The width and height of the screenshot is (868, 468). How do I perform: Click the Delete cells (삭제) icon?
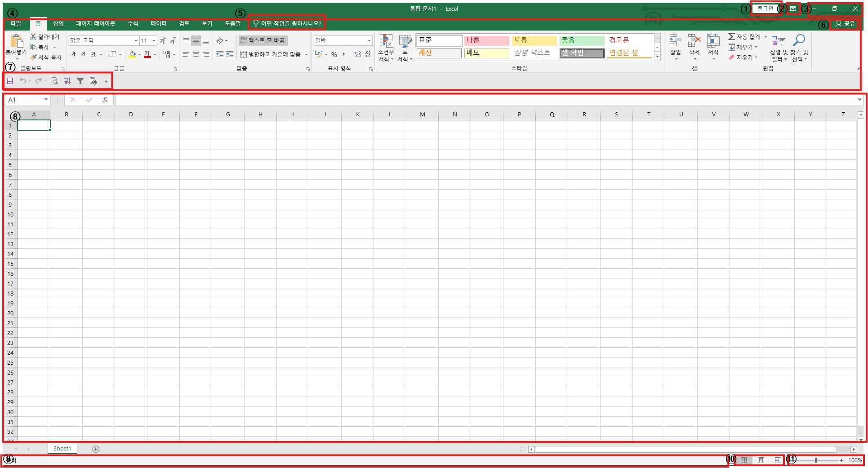pyautogui.click(x=694, y=41)
